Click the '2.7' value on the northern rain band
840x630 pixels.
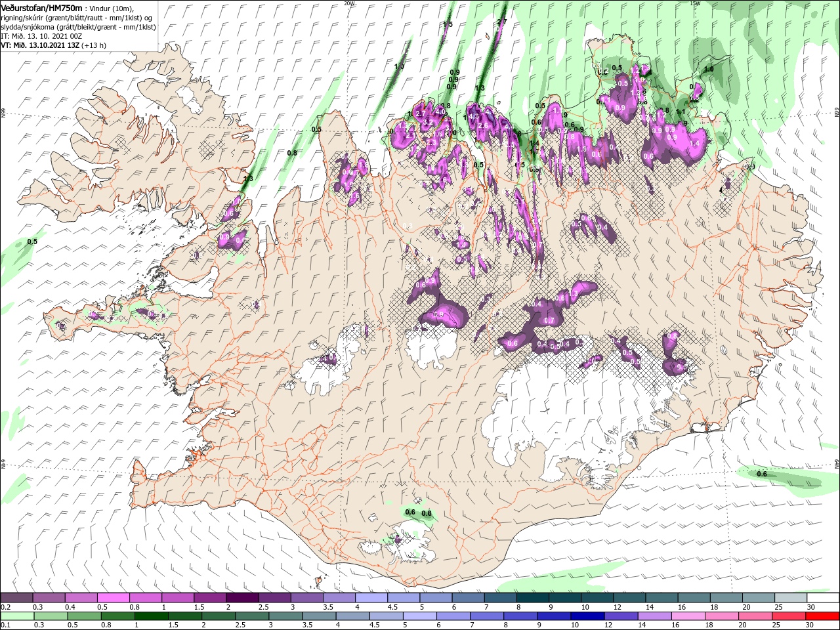(x=503, y=22)
